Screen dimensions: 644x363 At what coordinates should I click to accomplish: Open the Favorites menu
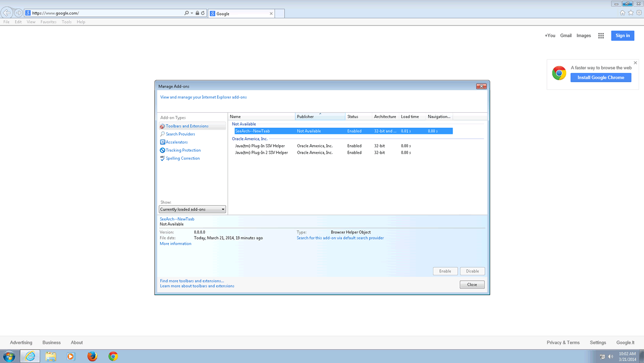pos(48,22)
